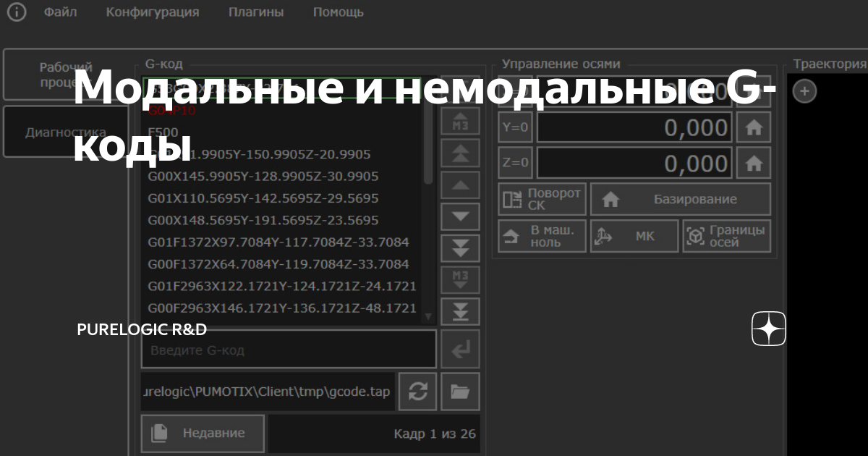Image resolution: width=868 pixels, height=456 pixels.
Task: Switch to the Диагностика tab
Action: pyautogui.click(x=66, y=132)
